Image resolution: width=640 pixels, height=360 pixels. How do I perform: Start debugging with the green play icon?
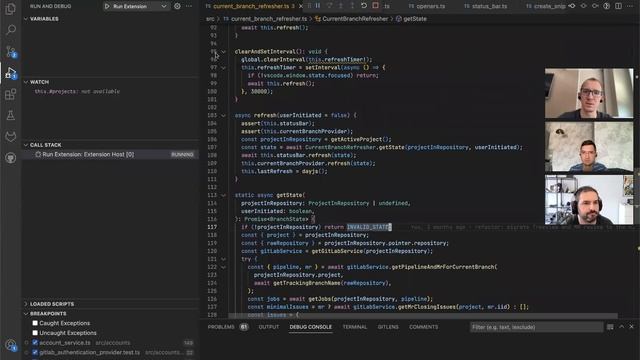click(x=107, y=6)
